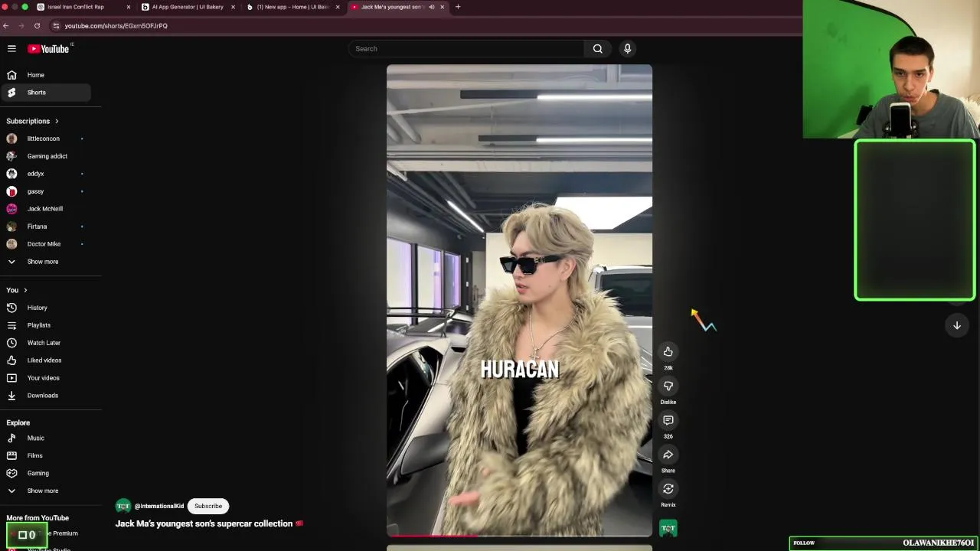Open watch History
The height and width of the screenshot is (551, 980).
click(46, 308)
